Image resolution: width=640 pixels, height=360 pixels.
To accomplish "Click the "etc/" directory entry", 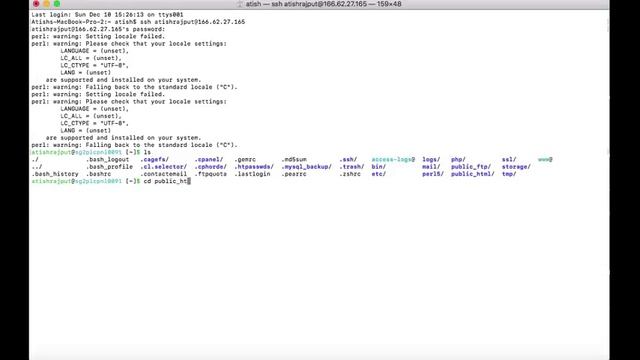I will tap(379, 174).
